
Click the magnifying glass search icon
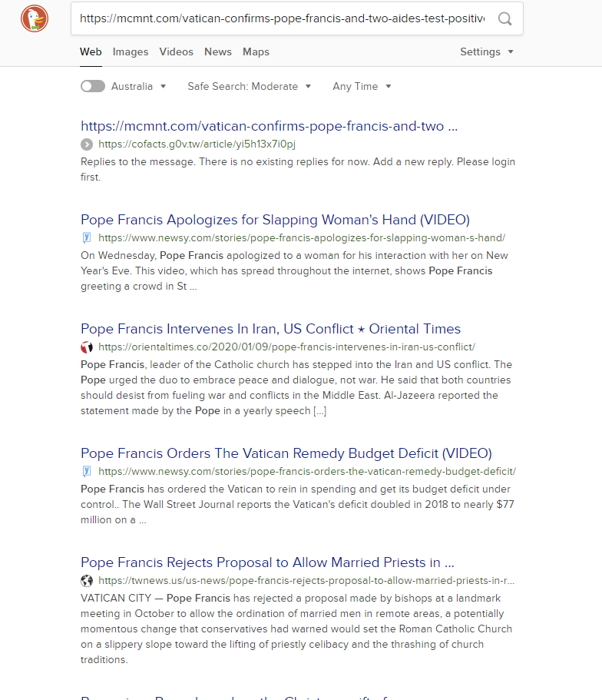[x=504, y=18]
